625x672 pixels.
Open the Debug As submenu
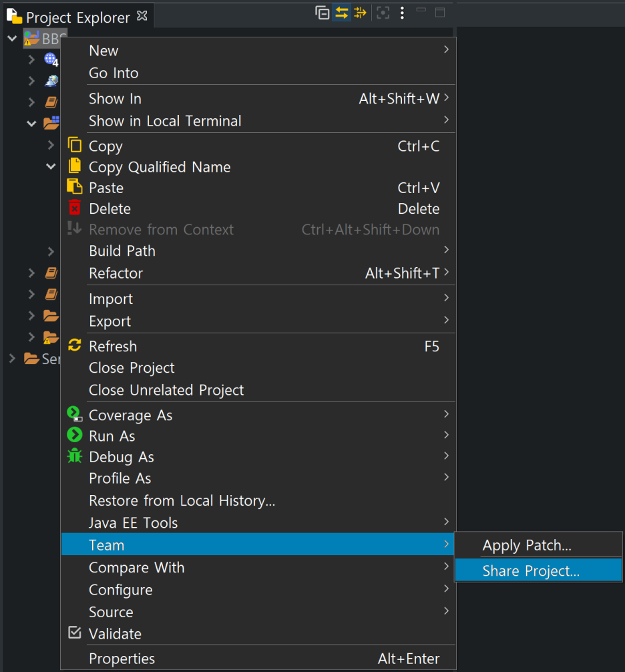click(x=258, y=457)
